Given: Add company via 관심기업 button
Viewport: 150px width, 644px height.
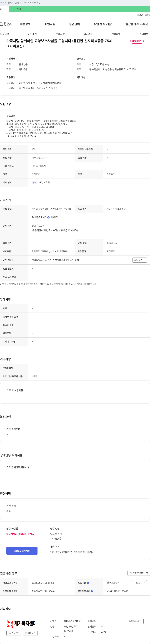Looking at the screenshot, I should tap(14, 633).
